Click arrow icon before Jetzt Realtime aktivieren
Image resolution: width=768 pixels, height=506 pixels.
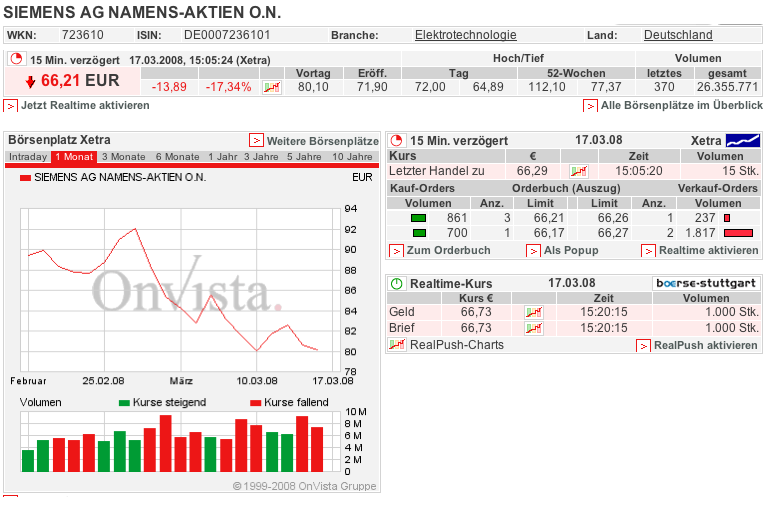click(x=11, y=106)
